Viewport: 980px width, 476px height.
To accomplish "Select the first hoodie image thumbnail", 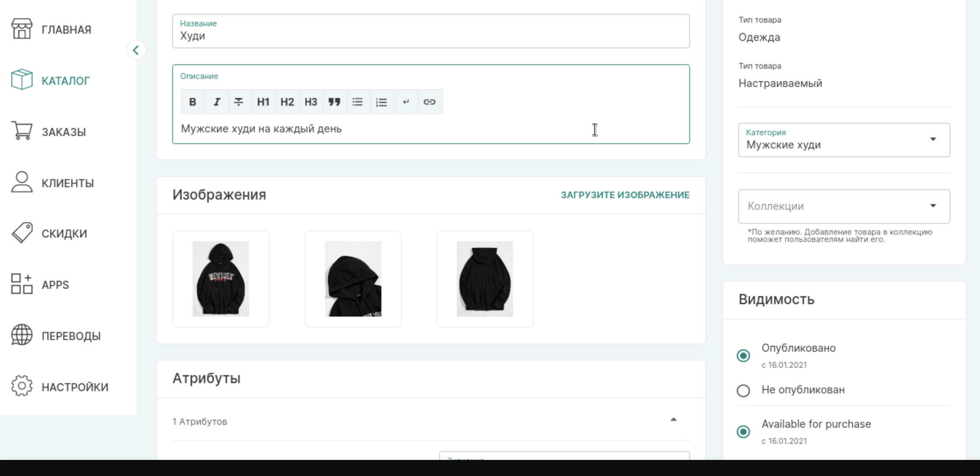I will click(x=221, y=279).
